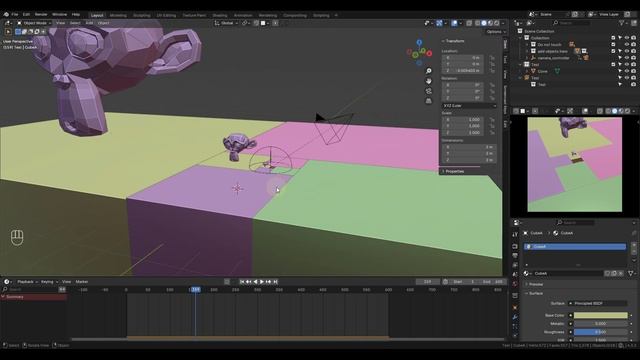Open the Window menu
Viewport: 640px width, 360px height.
(x=60, y=14)
